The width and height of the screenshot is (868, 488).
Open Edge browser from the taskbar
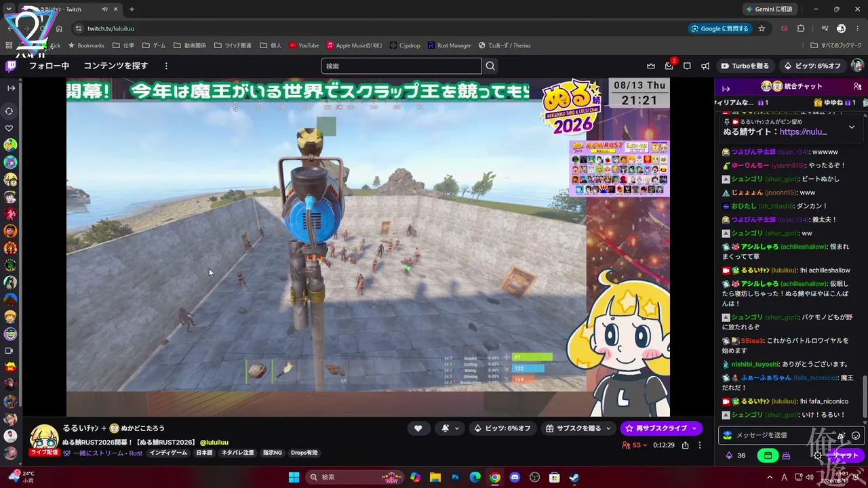(475, 477)
